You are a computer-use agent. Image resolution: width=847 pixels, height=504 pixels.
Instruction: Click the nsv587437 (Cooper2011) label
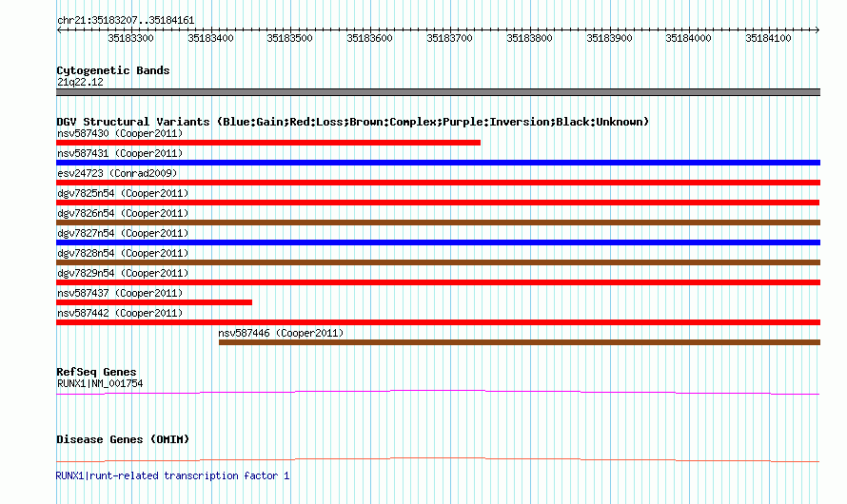click(x=120, y=293)
